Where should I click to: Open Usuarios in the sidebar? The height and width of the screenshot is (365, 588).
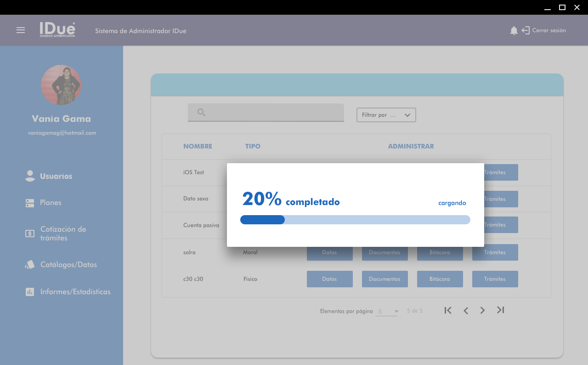click(56, 176)
